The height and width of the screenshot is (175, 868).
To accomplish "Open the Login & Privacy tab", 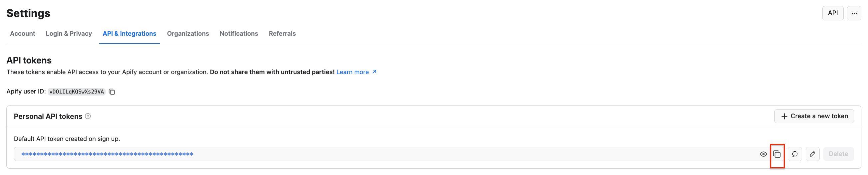I will (69, 33).
